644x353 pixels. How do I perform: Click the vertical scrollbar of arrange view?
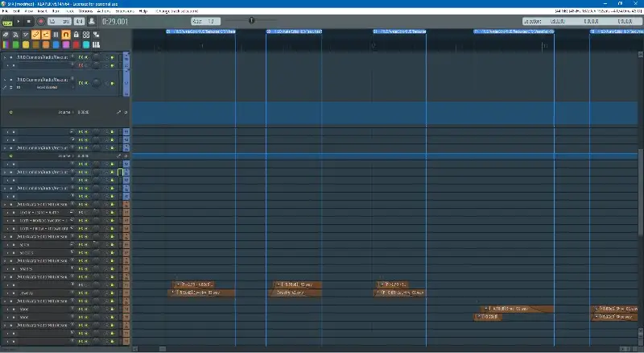[x=640, y=161]
